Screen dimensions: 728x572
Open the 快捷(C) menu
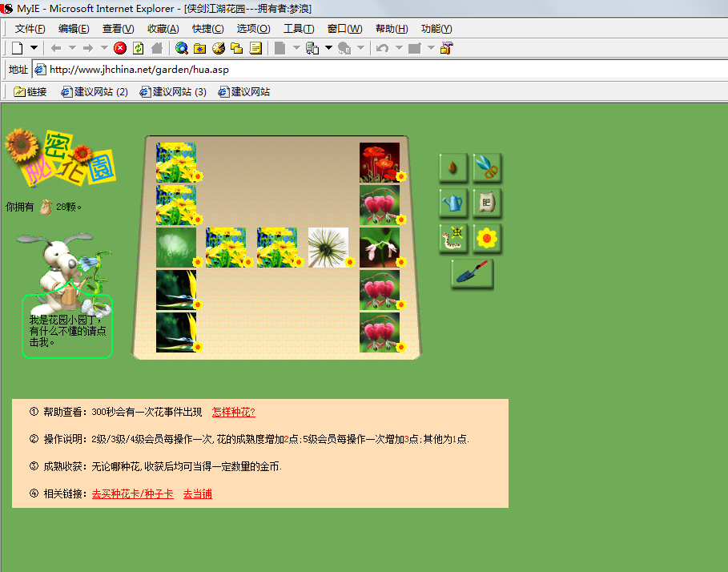(x=208, y=29)
